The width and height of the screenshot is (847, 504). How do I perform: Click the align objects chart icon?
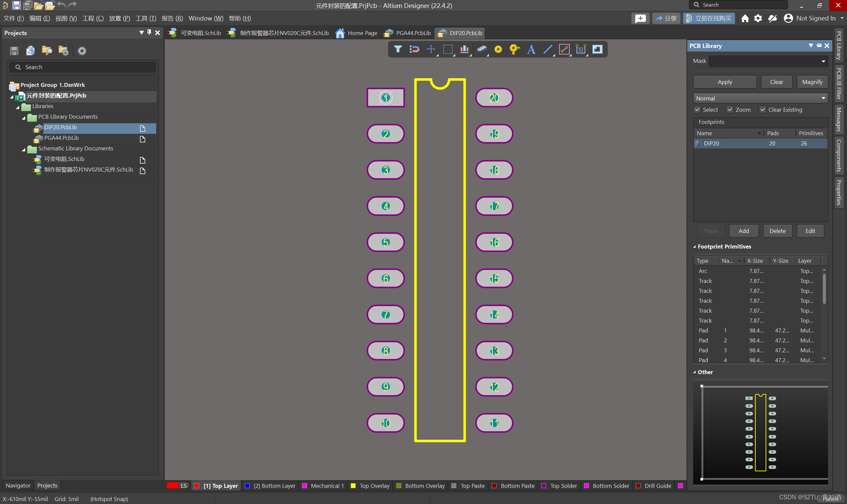(464, 50)
